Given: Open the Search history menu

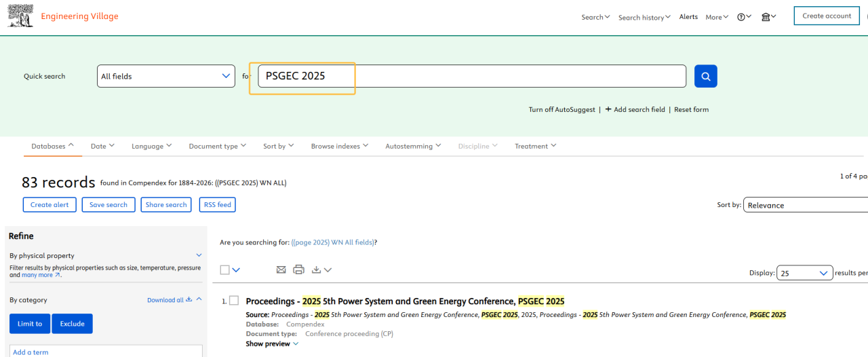Looking at the screenshot, I should click(x=644, y=17).
